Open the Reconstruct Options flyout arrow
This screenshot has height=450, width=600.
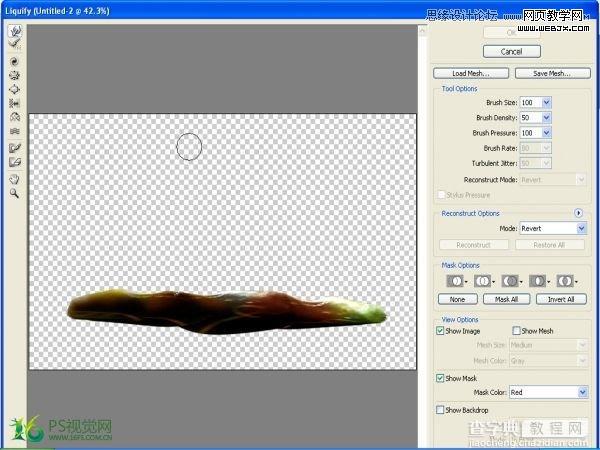tap(578, 213)
